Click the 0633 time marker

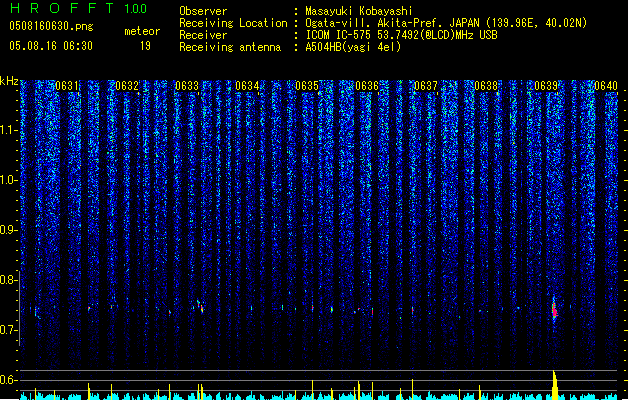187,86
